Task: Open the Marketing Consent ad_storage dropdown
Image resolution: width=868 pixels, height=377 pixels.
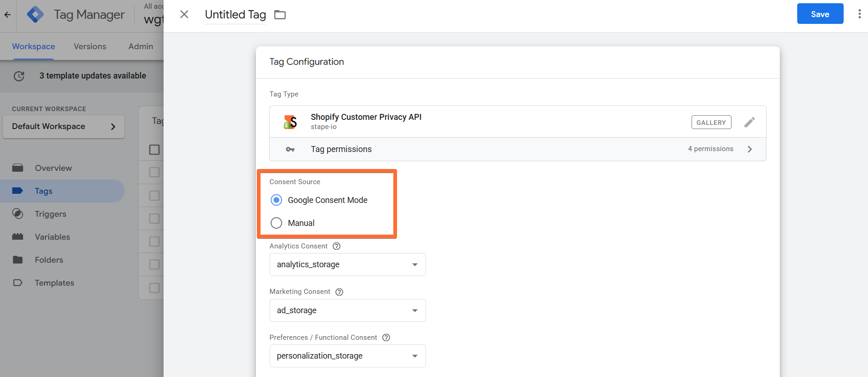Action: (347, 310)
